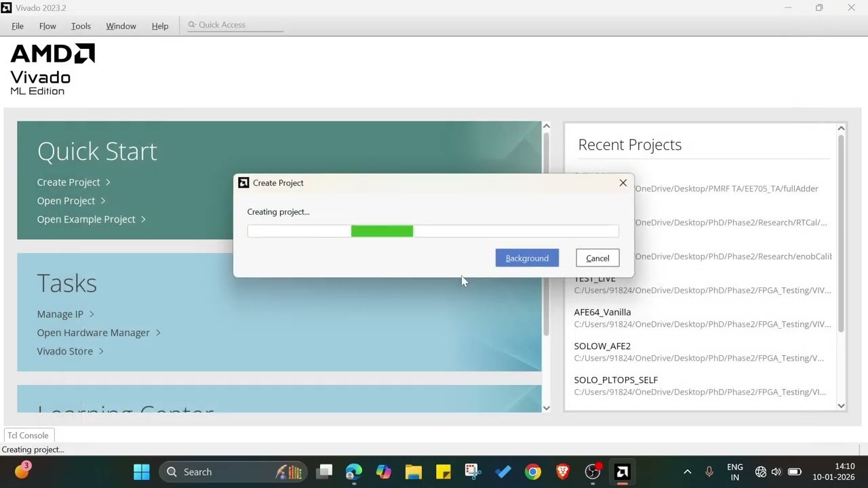Launch Google Chrome from the taskbar
868x488 pixels.
533,472
